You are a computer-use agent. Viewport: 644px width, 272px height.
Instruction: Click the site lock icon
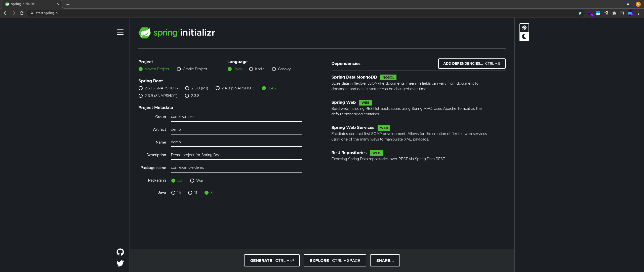point(32,13)
